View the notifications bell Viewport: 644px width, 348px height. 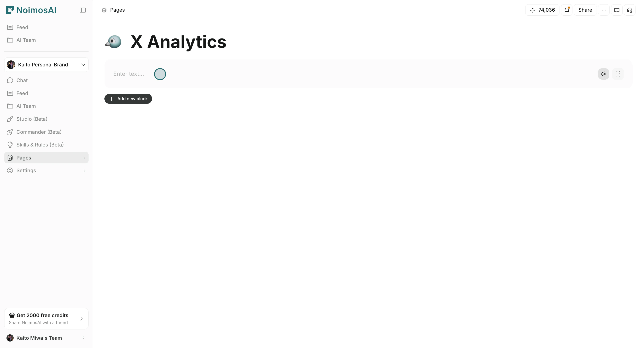point(566,10)
